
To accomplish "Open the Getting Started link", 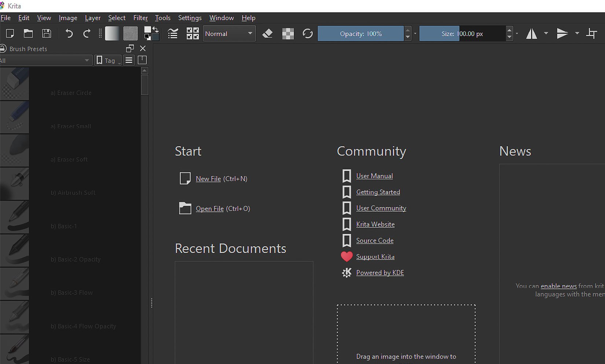I will pos(378,192).
